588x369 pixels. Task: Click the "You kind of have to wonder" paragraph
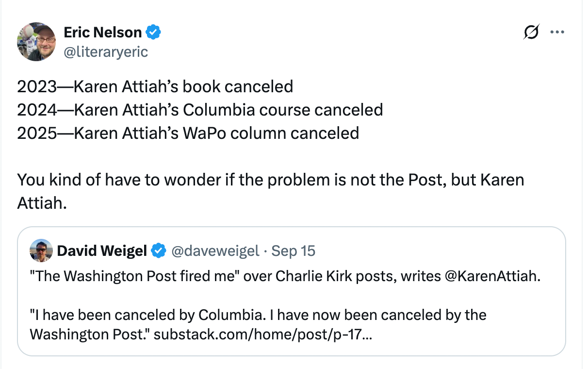click(271, 191)
